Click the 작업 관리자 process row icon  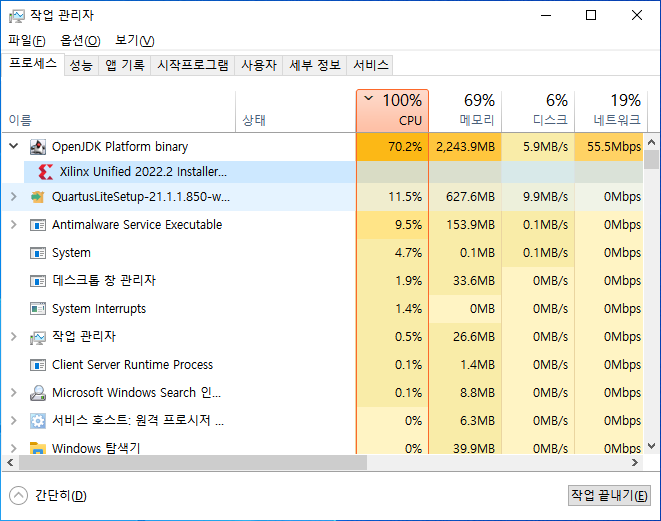coord(38,337)
